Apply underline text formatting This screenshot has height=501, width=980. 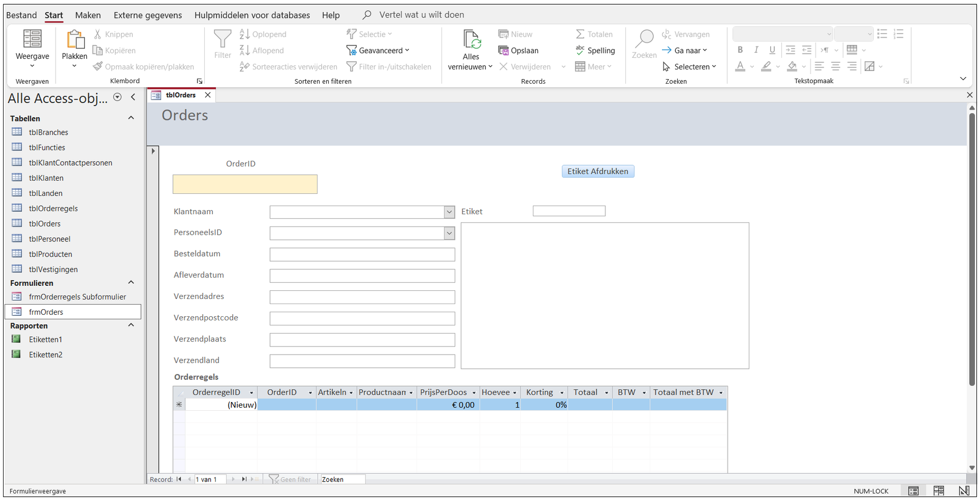click(x=772, y=50)
